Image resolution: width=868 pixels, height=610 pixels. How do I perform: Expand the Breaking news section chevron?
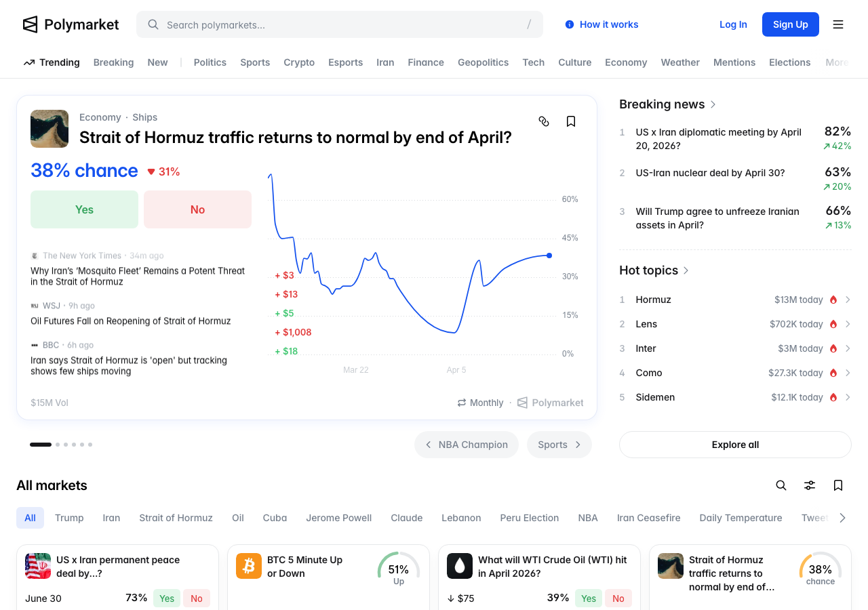713,104
